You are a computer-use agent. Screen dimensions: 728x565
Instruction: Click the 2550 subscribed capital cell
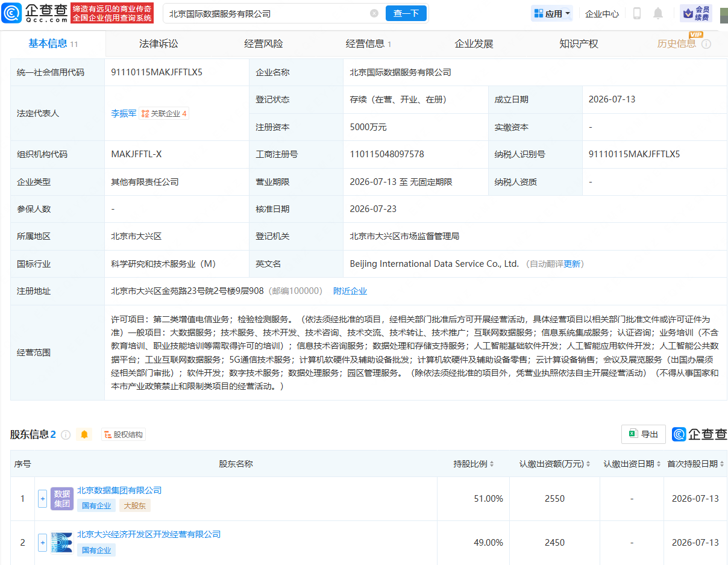click(554, 499)
